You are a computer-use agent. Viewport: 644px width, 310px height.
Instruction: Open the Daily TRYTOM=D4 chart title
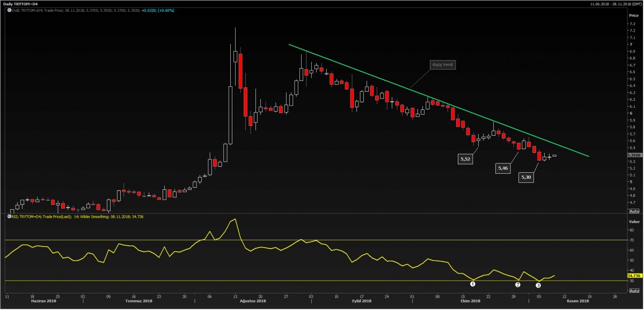pos(20,4)
